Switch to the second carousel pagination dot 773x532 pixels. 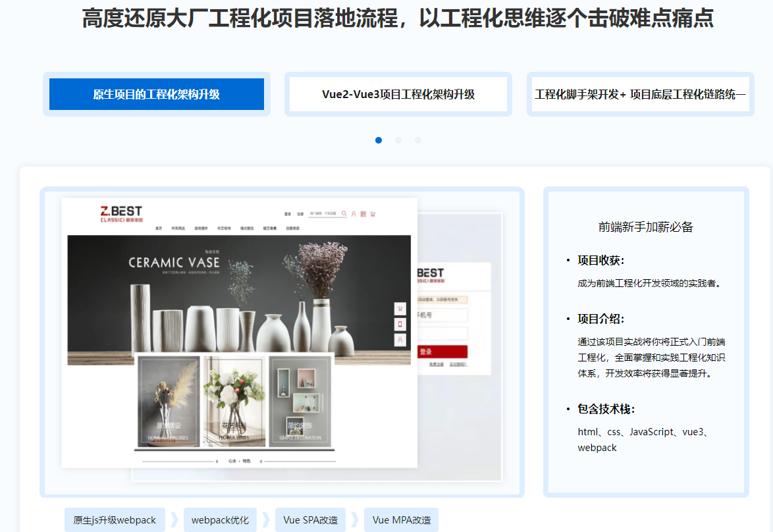(x=398, y=140)
